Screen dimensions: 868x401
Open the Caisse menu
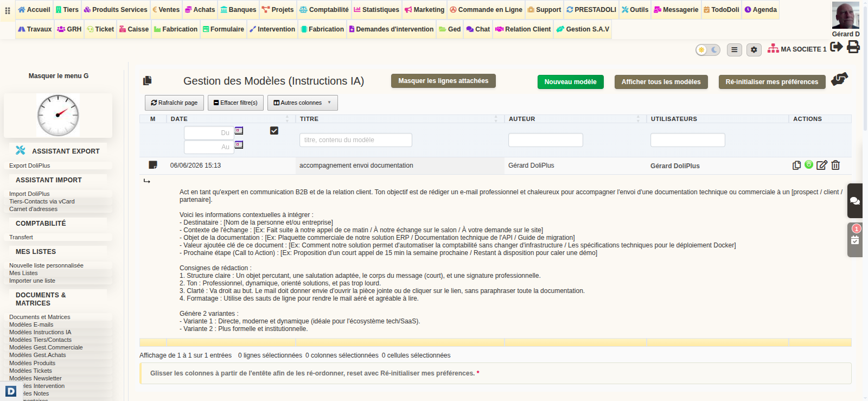(x=134, y=29)
